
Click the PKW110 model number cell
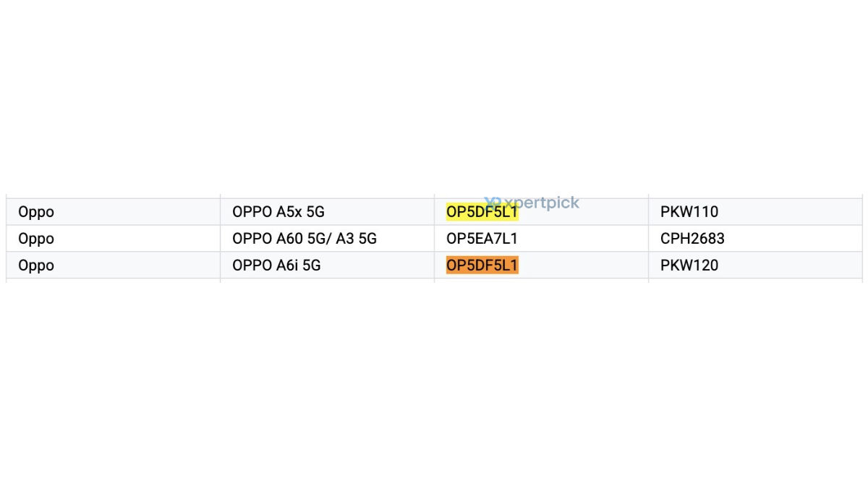click(x=755, y=212)
